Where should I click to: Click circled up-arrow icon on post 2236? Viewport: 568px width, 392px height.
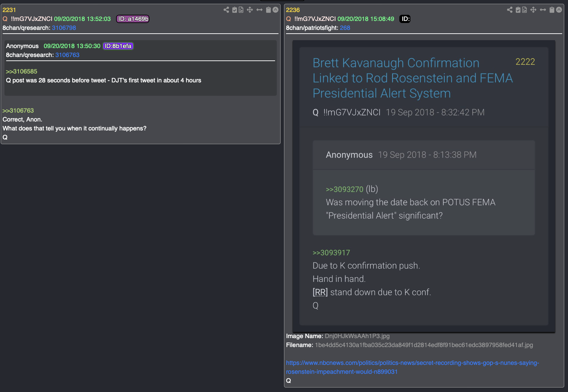559,10
